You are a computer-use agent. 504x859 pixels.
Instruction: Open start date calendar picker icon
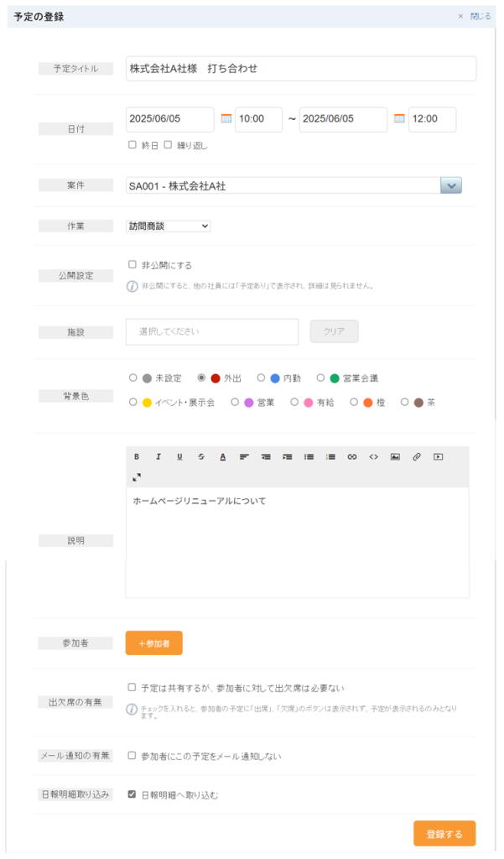coord(226,118)
